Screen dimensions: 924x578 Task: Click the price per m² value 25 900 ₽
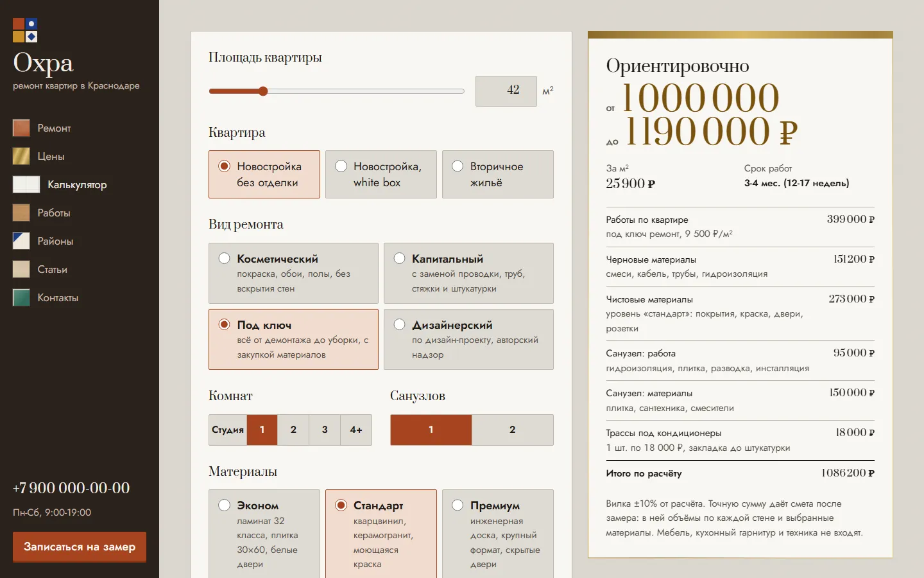tap(630, 184)
